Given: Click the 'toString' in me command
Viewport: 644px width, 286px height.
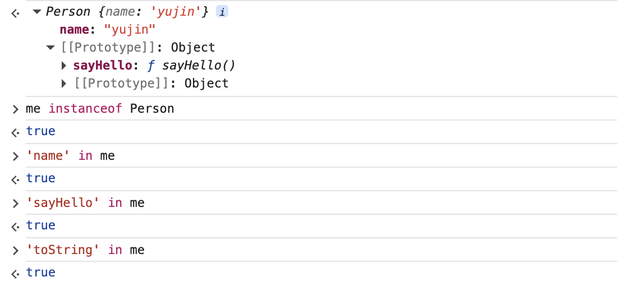Looking at the screenshot, I should 85,250.
